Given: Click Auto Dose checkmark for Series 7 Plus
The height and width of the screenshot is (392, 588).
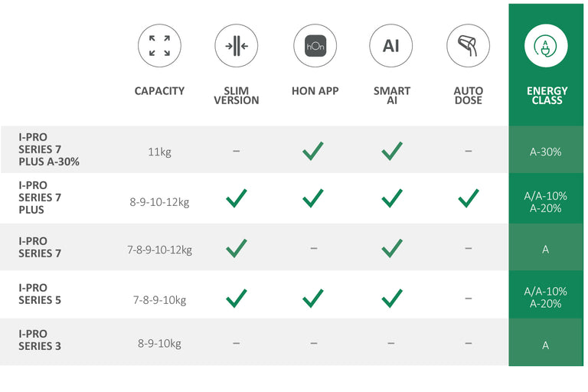Looking at the screenshot, I should (468, 198).
